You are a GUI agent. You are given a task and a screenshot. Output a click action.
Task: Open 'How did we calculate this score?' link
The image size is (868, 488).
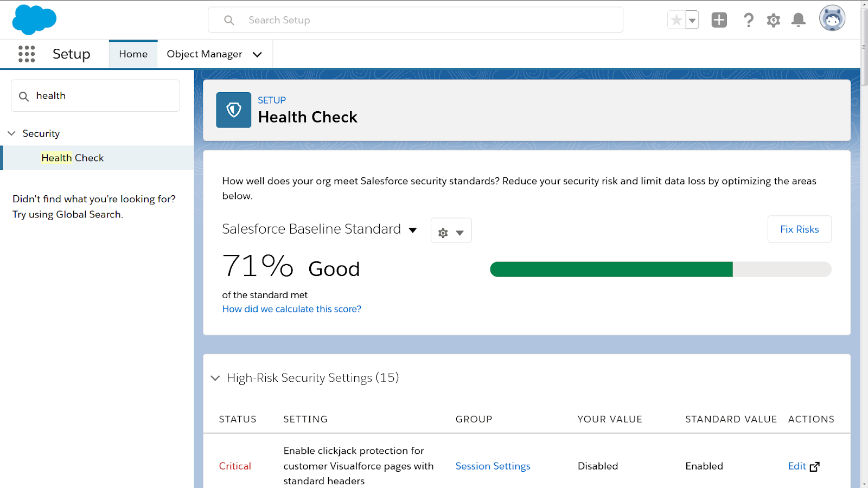point(292,309)
